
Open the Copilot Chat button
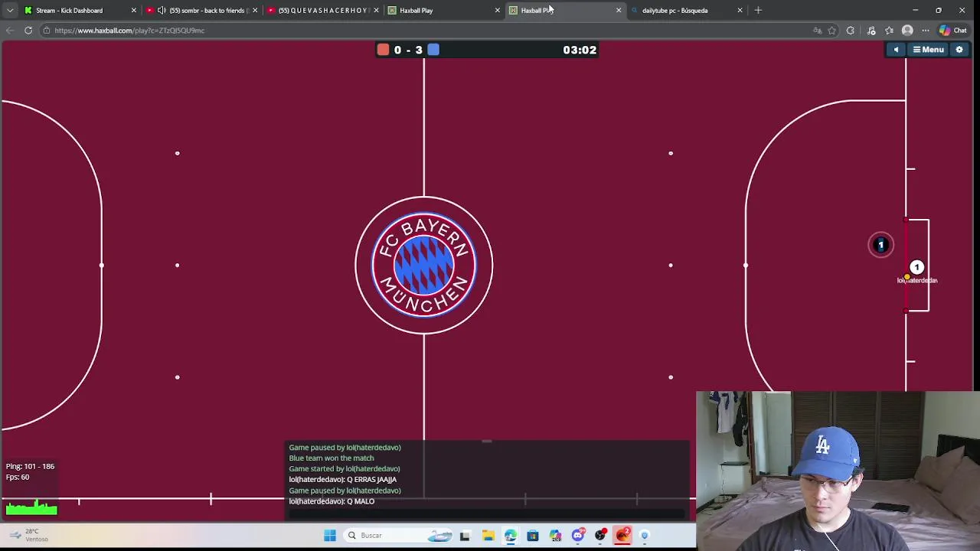tap(953, 31)
